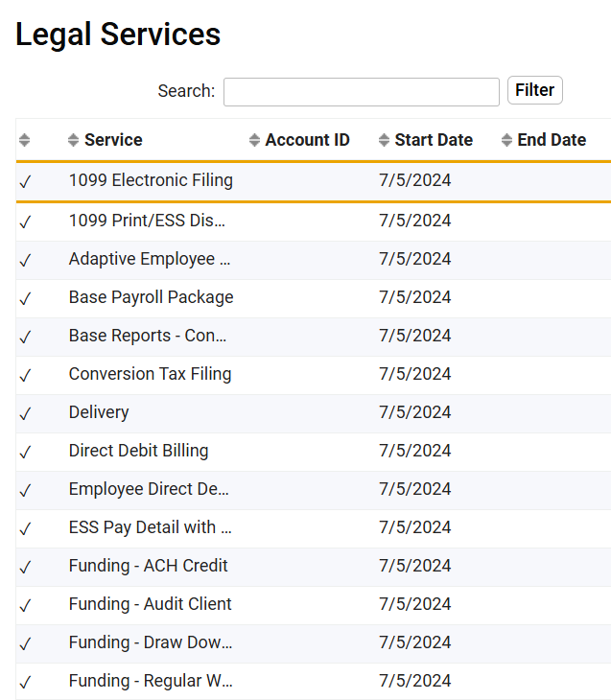611x700 pixels.
Task: Sort table by End Date column header
Action: (x=552, y=140)
